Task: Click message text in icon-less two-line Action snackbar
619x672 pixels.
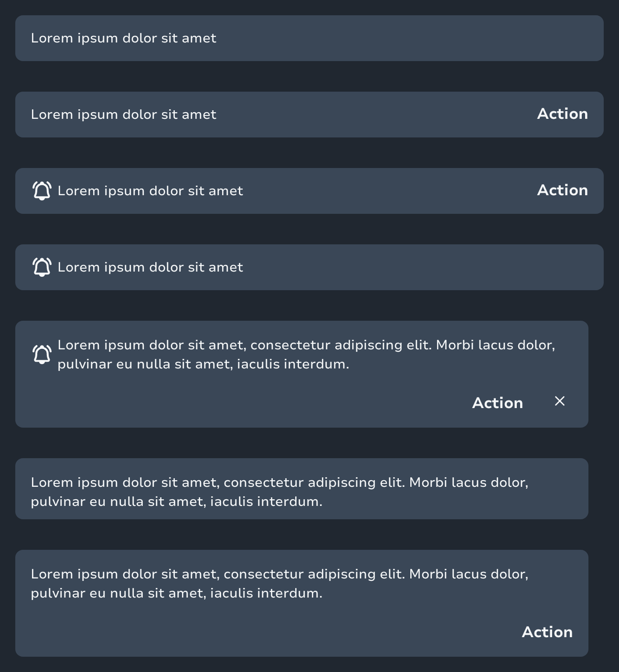Action: click(279, 583)
